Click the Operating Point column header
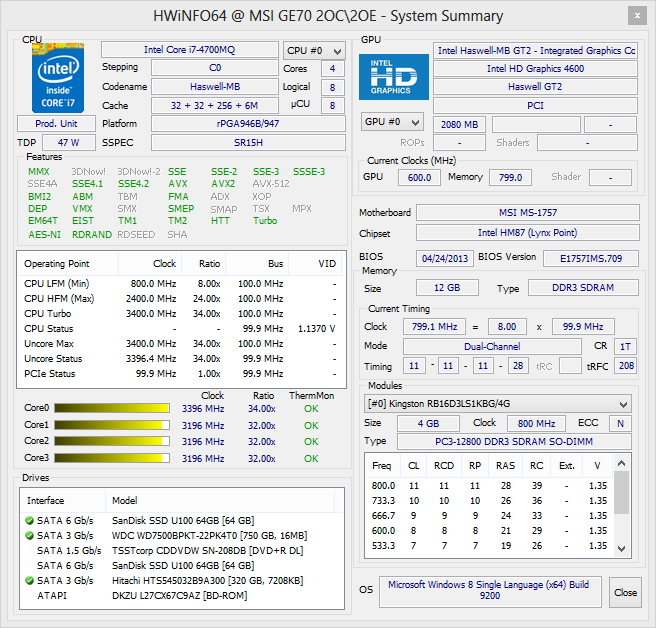This screenshot has height=628, width=656. click(68, 264)
